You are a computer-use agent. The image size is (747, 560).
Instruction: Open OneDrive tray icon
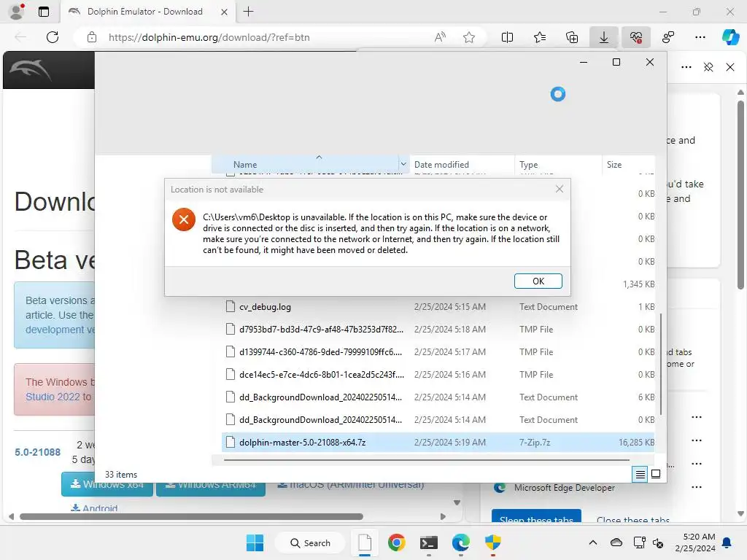616,542
